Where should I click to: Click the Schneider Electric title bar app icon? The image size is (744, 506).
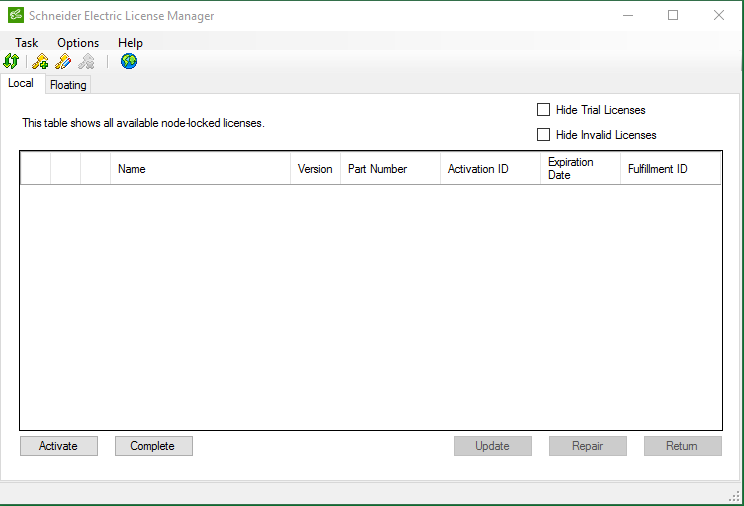click(16, 15)
